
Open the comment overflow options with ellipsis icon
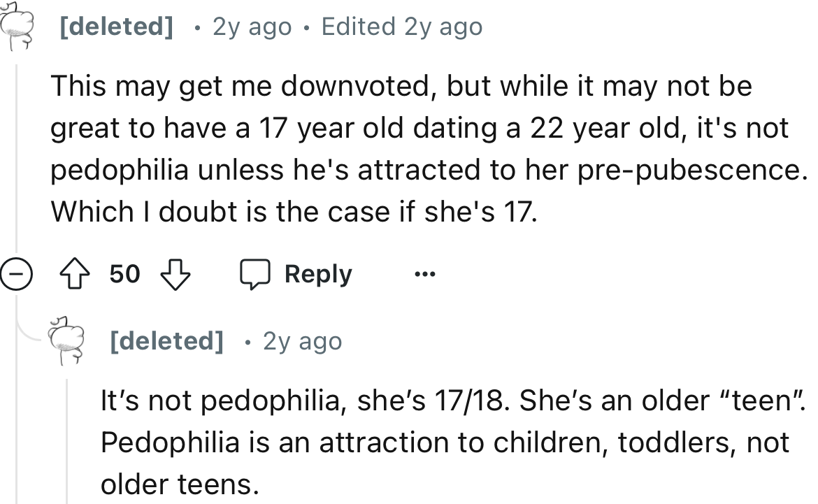425,275
